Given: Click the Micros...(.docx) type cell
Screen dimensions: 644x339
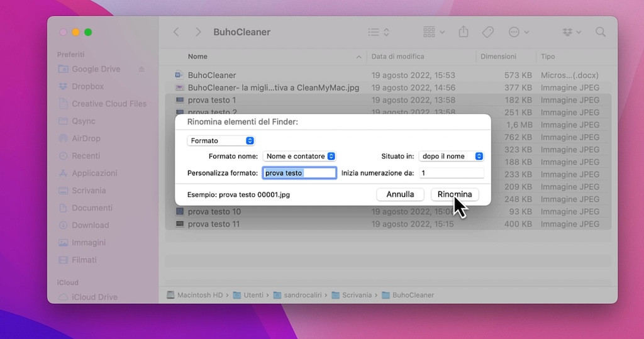Looking at the screenshot, I should tap(570, 75).
